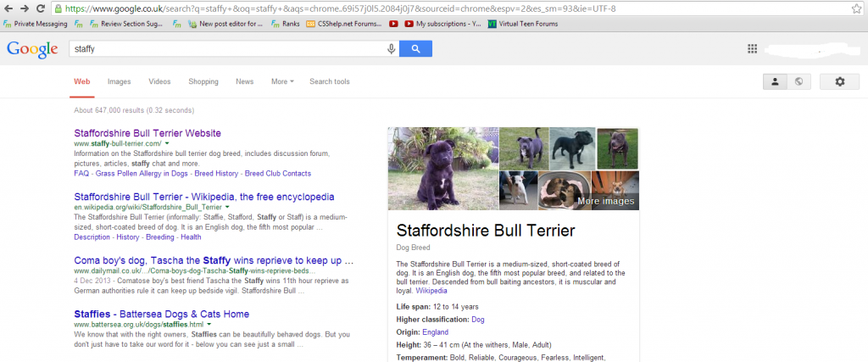Click the large sitting puppy photo
868x362 pixels.
442,169
